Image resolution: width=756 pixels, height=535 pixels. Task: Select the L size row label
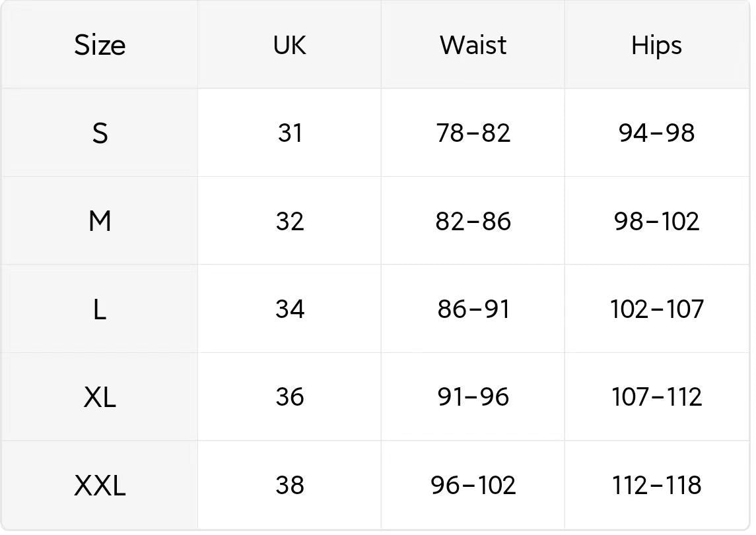99,309
